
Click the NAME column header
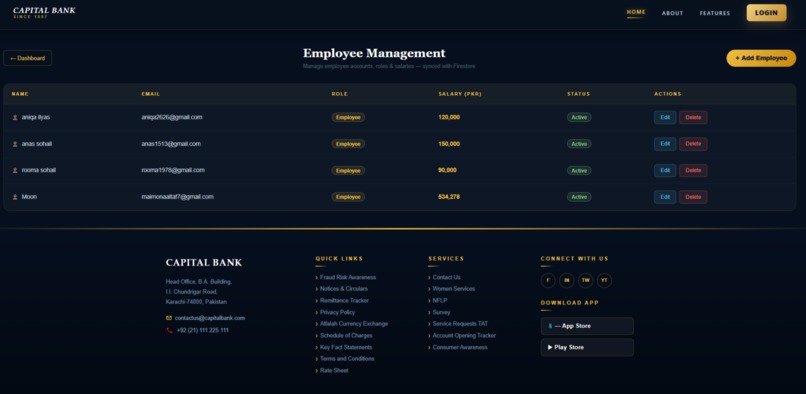coord(20,94)
